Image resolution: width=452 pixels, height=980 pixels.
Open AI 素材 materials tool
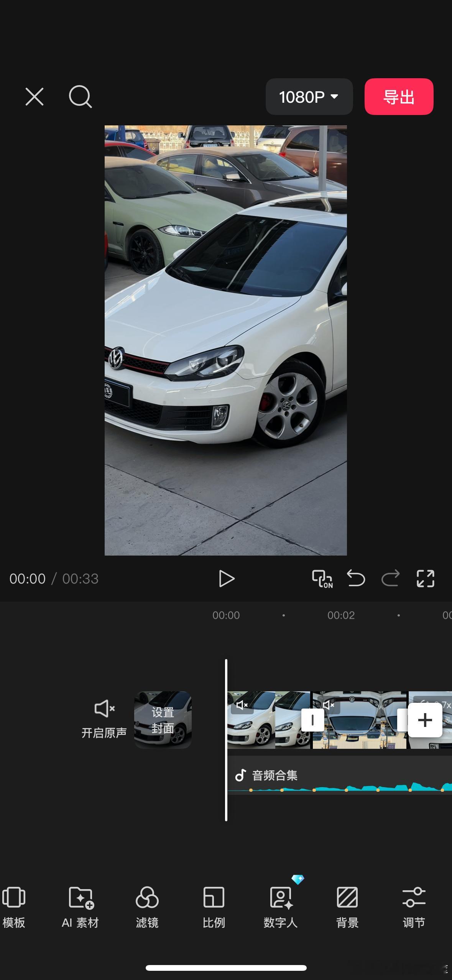coord(81,908)
